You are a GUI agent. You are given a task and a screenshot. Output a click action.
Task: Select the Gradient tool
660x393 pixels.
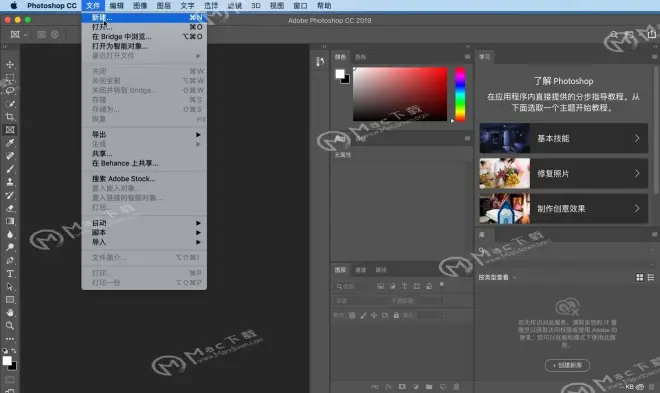pos(10,221)
